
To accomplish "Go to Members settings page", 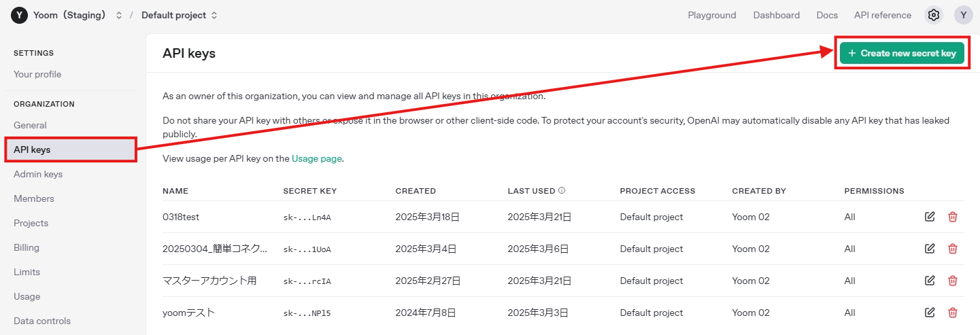I will (x=34, y=198).
